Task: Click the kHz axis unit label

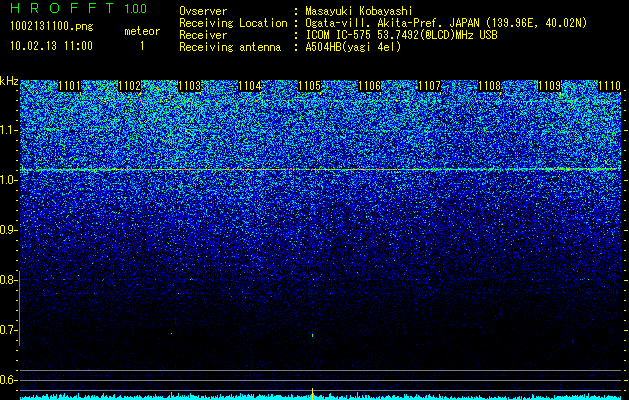Action: pos(9,81)
